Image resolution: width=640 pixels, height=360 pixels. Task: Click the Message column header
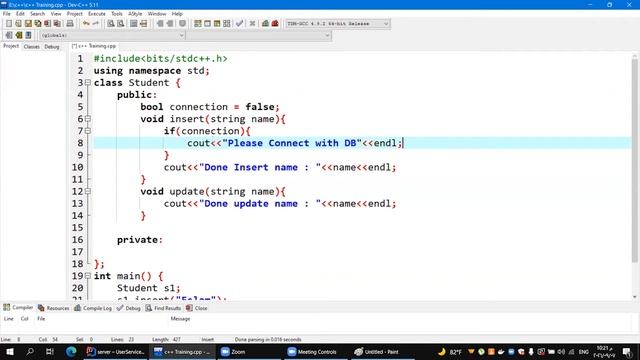180,319
